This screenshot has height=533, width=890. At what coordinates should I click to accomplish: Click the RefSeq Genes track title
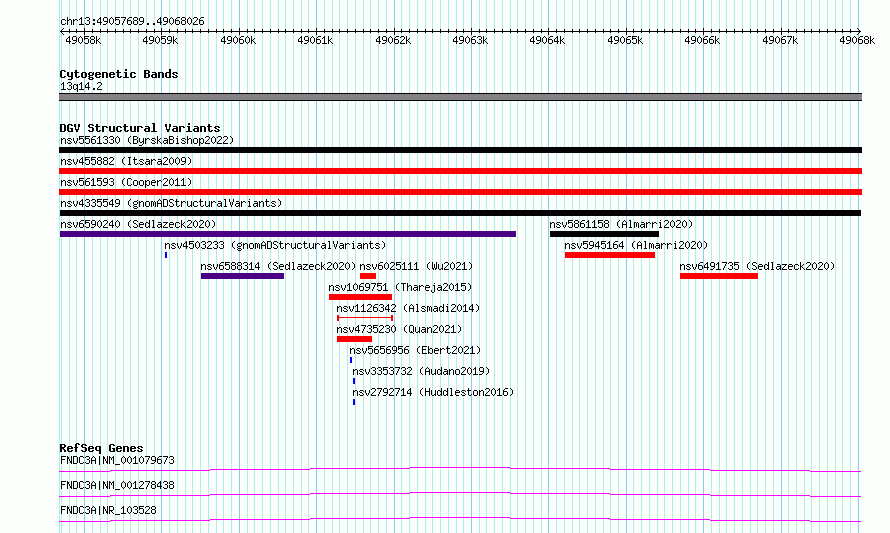click(x=101, y=448)
